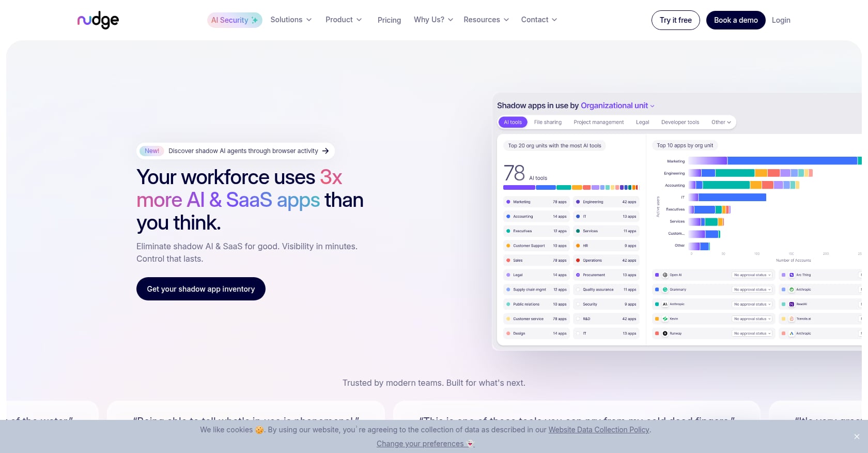Click the Kevin app icon

665,319
